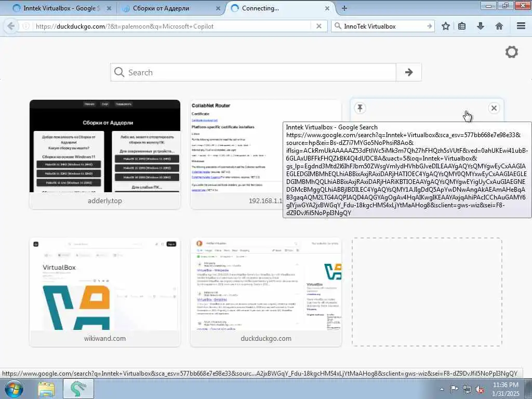This screenshot has width=532, height=399.
Task: Open the wikiwand.com VirtualBox tile
Action: pyautogui.click(x=105, y=284)
